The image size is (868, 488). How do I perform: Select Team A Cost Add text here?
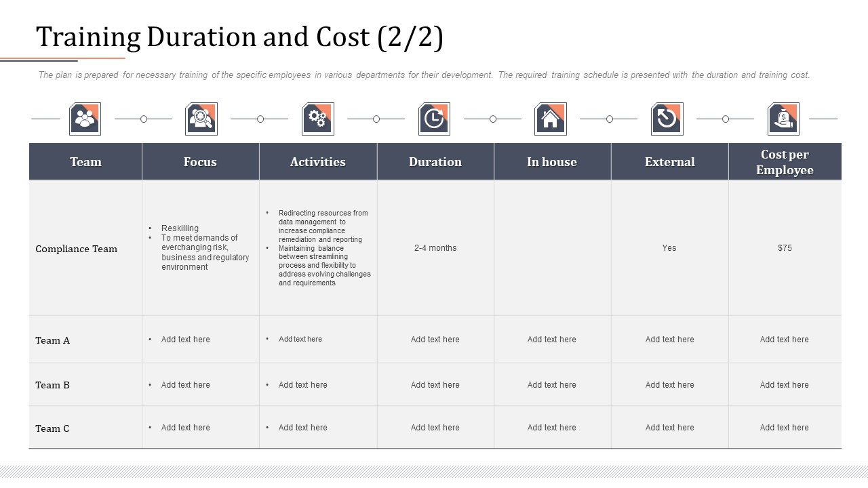tap(785, 340)
